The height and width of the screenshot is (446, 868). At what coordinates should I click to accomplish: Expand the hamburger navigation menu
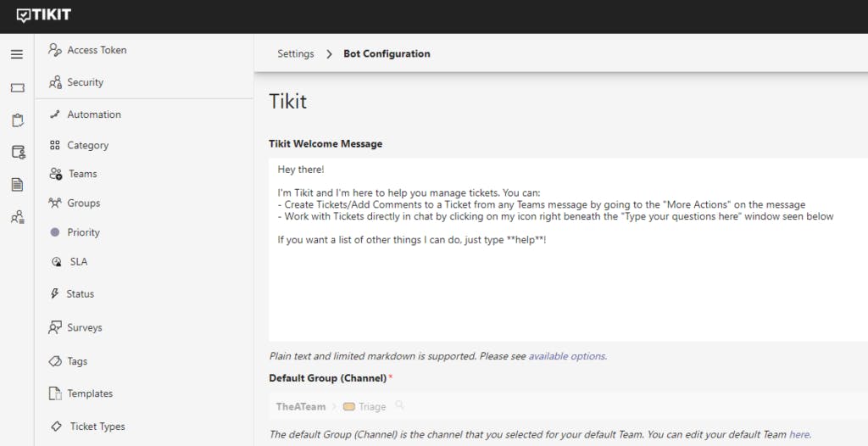point(17,55)
